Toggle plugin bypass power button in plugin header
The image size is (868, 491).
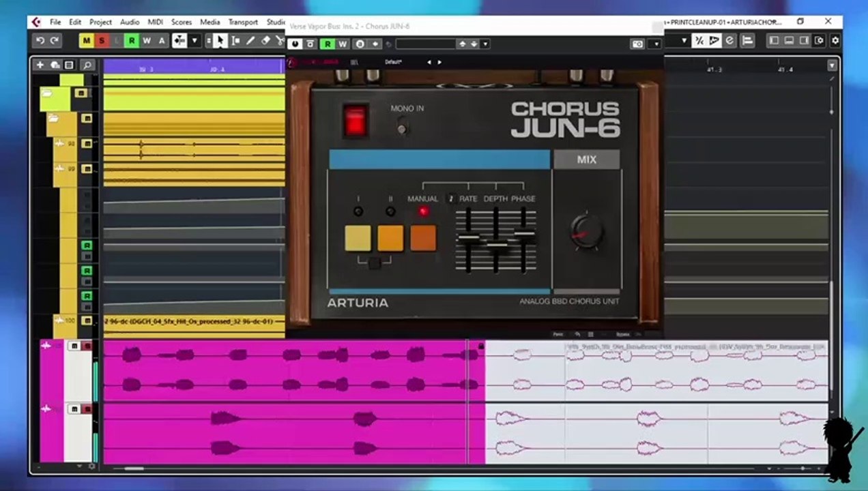(x=295, y=44)
